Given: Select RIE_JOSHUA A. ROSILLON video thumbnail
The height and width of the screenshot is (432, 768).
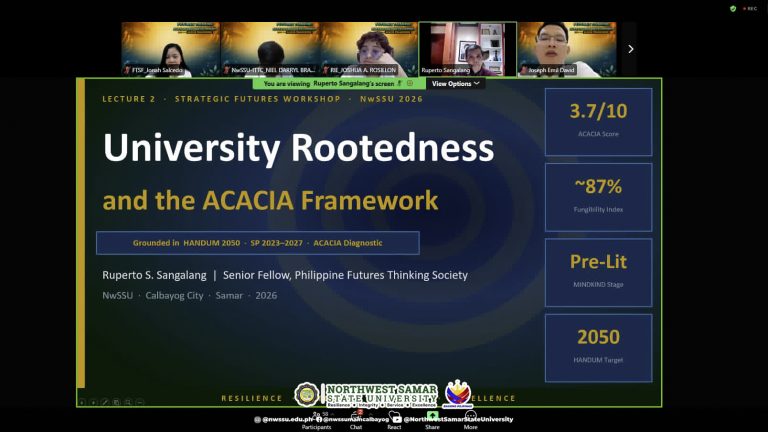Looking at the screenshot, I should [x=369, y=49].
